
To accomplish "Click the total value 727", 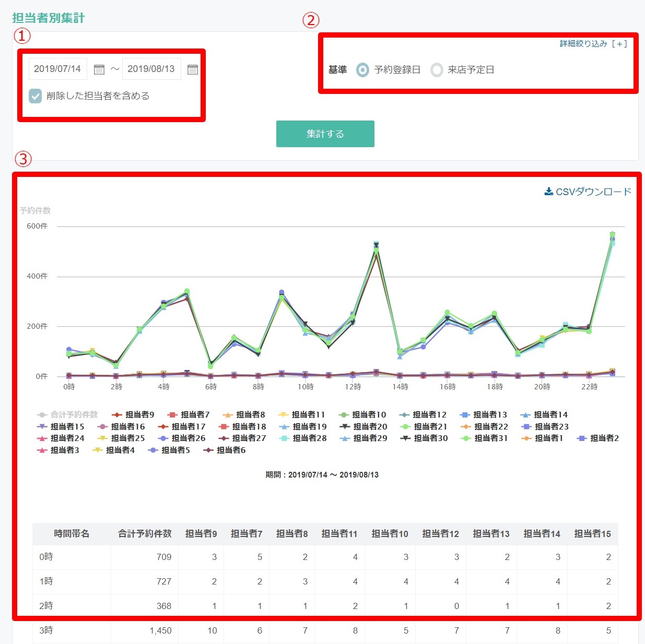I will (x=164, y=581).
